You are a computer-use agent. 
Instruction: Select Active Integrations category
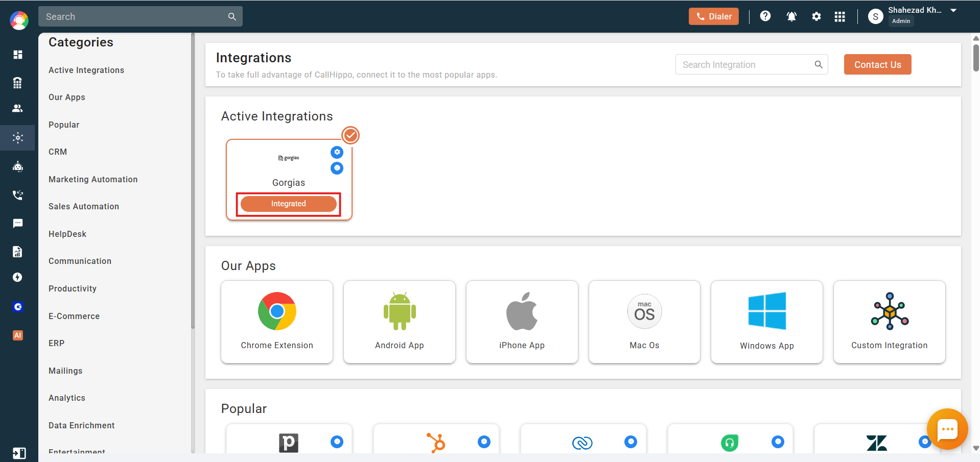pos(86,70)
